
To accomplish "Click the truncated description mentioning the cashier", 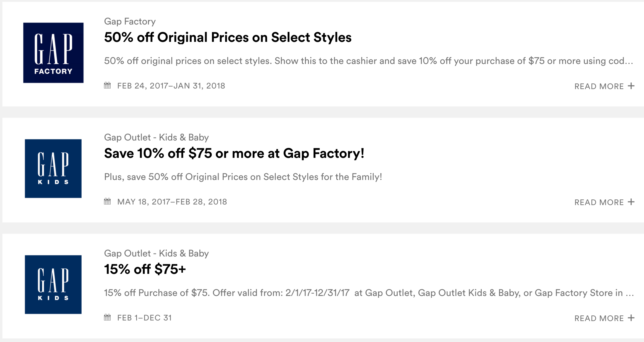I will [368, 61].
